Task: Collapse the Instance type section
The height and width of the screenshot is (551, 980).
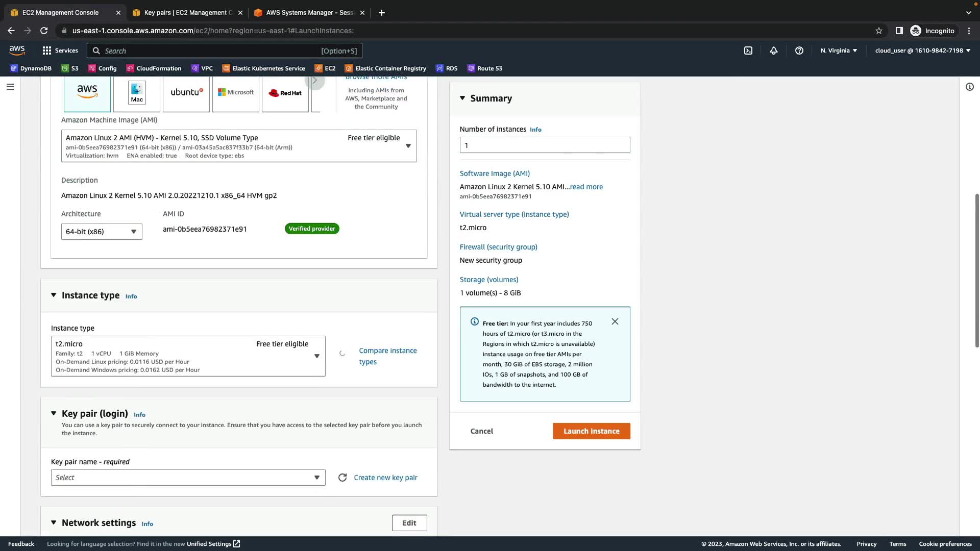Action: (x=54, y=295)
